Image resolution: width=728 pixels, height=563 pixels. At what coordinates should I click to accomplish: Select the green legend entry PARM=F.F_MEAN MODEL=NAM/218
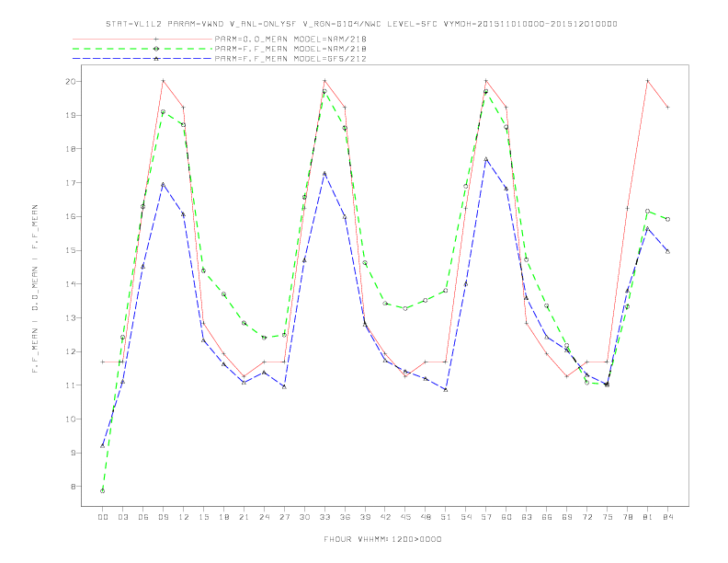[290, 49]
